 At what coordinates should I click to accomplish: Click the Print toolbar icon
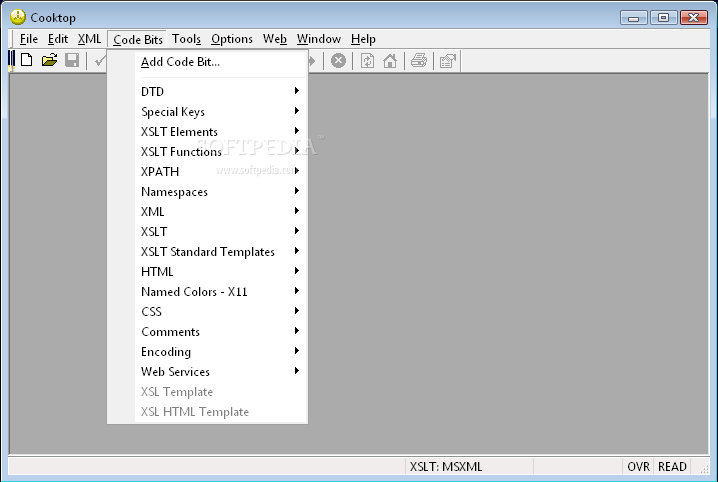tap(419, 60)
